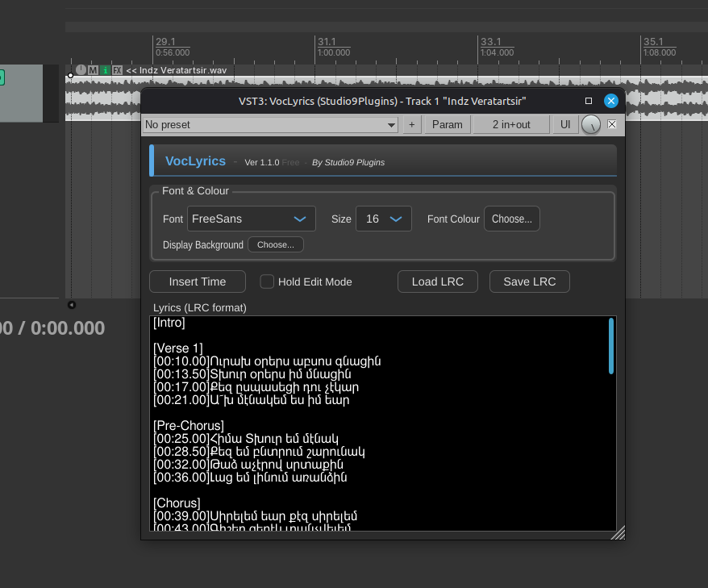Viewport: 708px width, 588px height.
Task: Click the window resize grip corner
Action: [618, 533]
